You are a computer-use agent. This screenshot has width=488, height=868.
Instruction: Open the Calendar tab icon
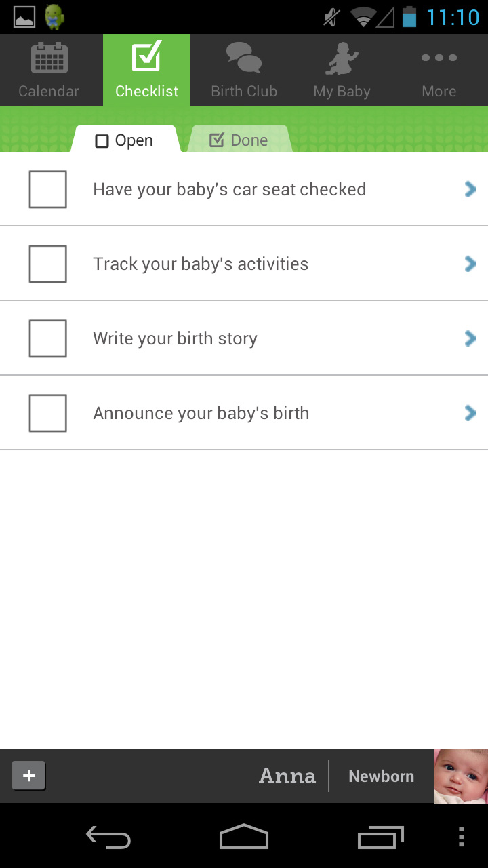(x=48, y=59)
